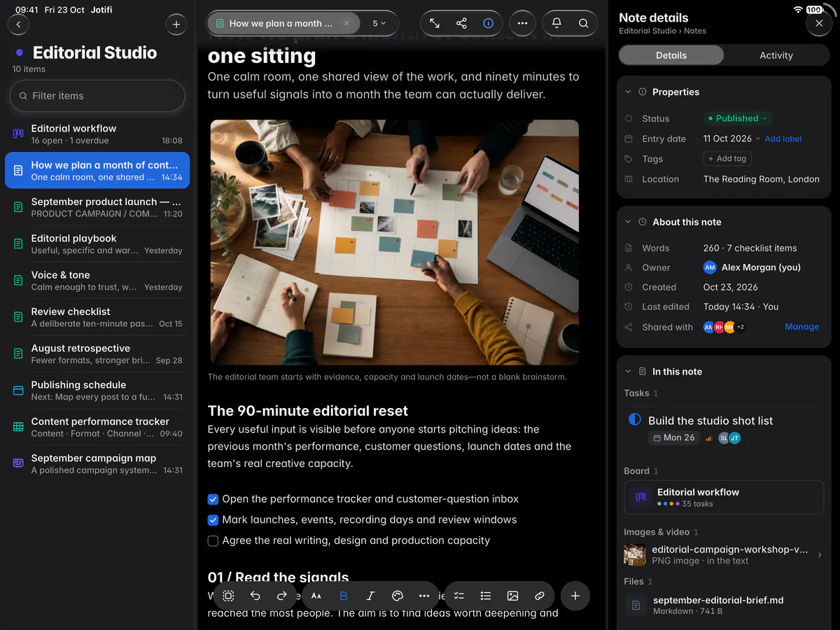
Task: Select the Details tab
Action: tap(671, 55)
